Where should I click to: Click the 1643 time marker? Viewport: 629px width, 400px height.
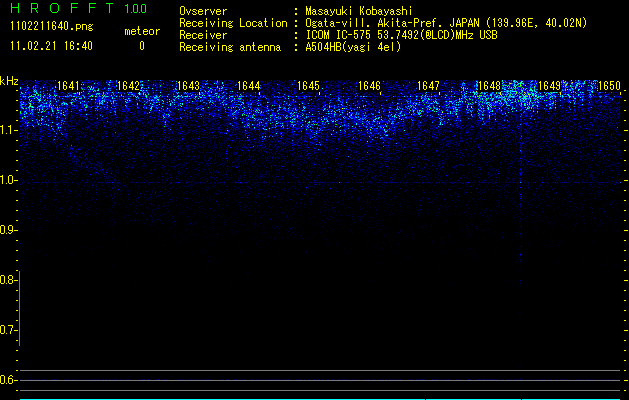[x=189, y=86]
